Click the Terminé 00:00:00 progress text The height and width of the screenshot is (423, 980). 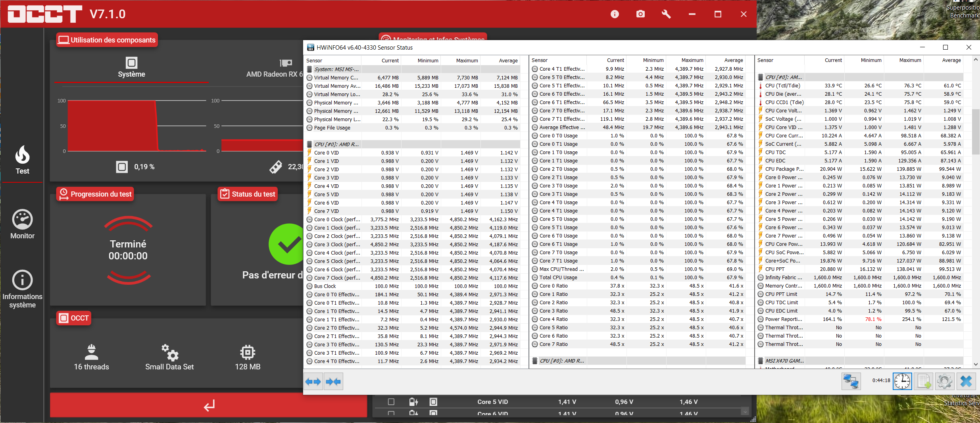[128, 250]
